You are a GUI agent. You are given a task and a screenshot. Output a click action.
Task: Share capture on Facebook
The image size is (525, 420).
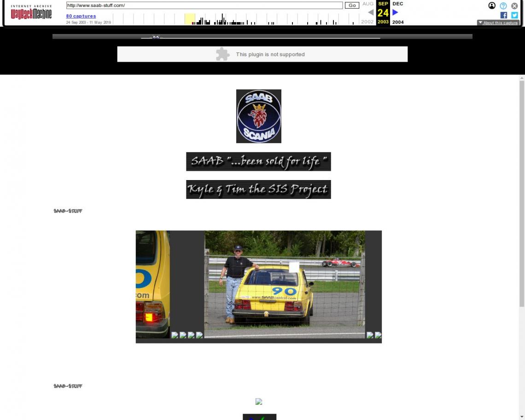click(x=503, y=15)
